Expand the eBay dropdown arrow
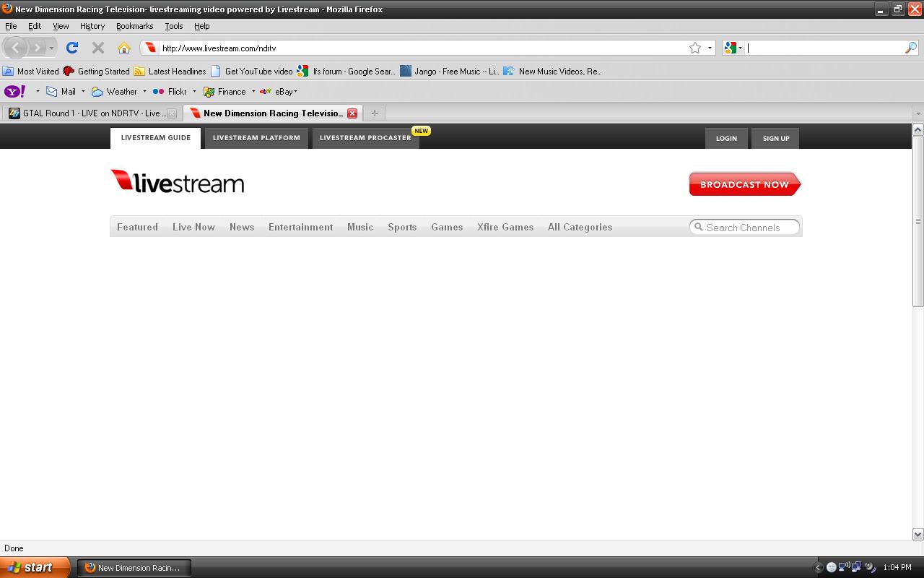The width and height of the screenshot is (924, 578). tap(296, 92)
